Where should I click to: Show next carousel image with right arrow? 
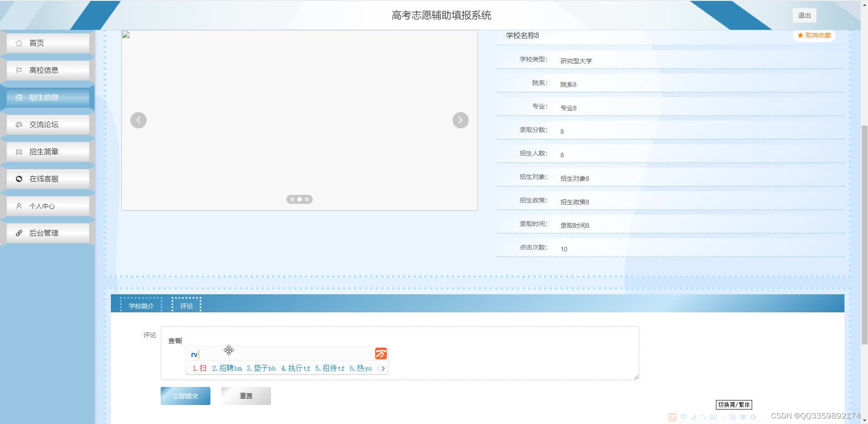[x=460, y=120]
